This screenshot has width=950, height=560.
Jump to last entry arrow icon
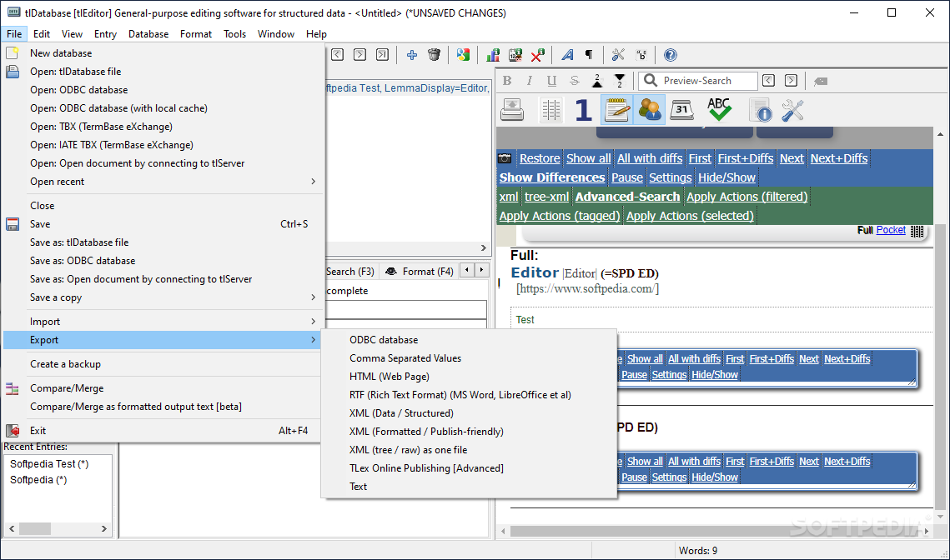[382, 55]
